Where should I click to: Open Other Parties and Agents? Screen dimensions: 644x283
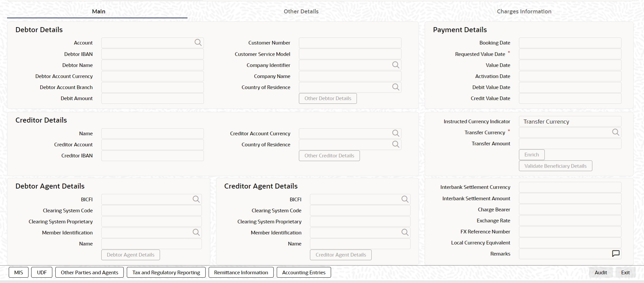pyautogui.click(x=89, y=273)
